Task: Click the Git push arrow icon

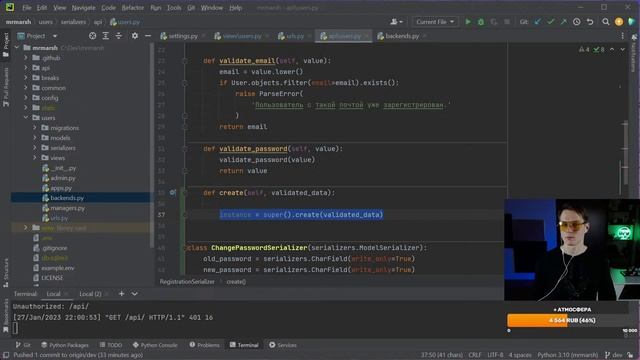Action: click(563, 22)
